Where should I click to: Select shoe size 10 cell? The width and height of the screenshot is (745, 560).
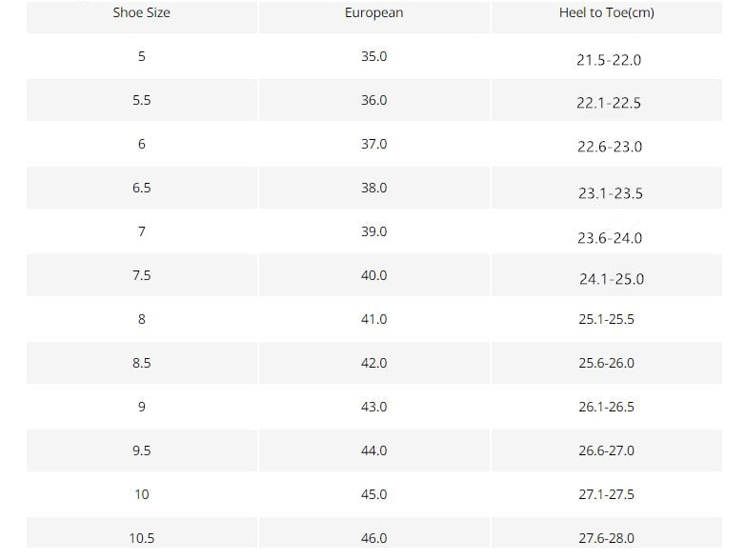coord(141,494)
